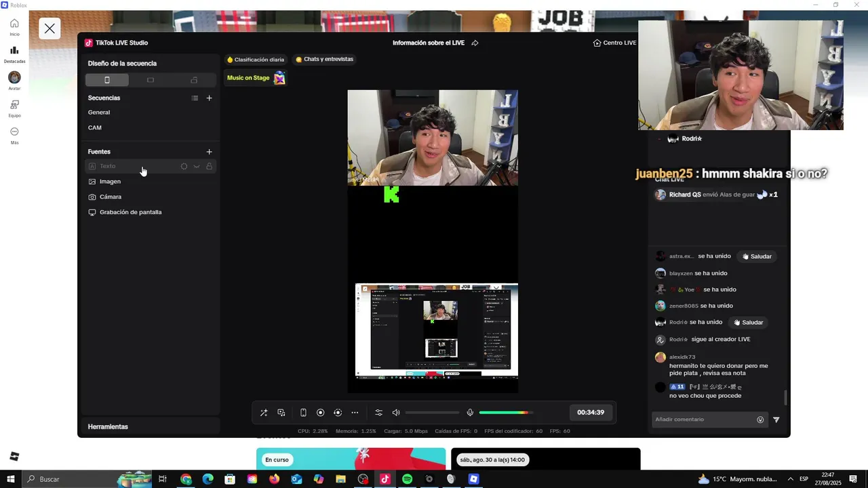Open Firefox from the taskbar
Viewport: 868px width, 488px height.
[274, 479]
